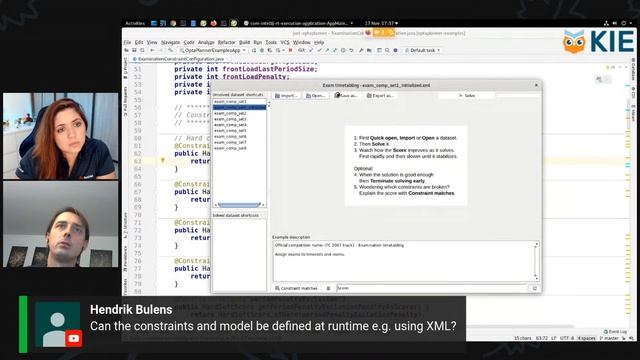Click the intention lightbulb on line 63
640x360 pixels.
point(162,161)
